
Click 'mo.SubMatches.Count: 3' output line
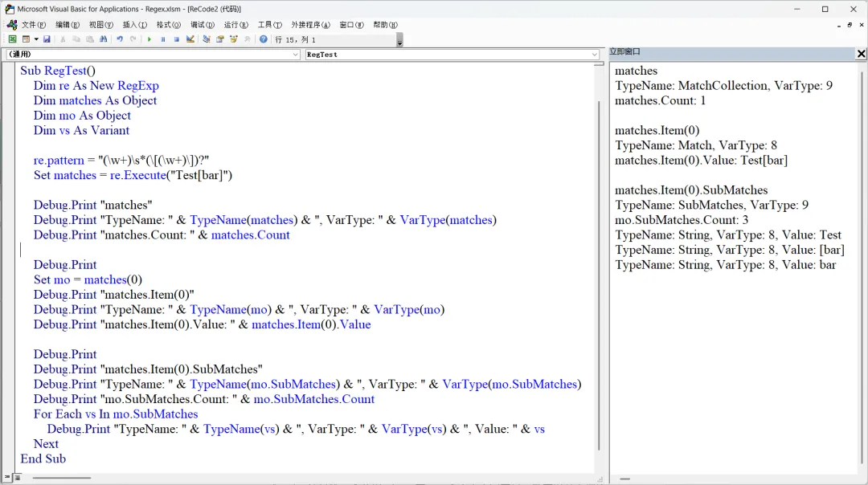click(682, 219)
